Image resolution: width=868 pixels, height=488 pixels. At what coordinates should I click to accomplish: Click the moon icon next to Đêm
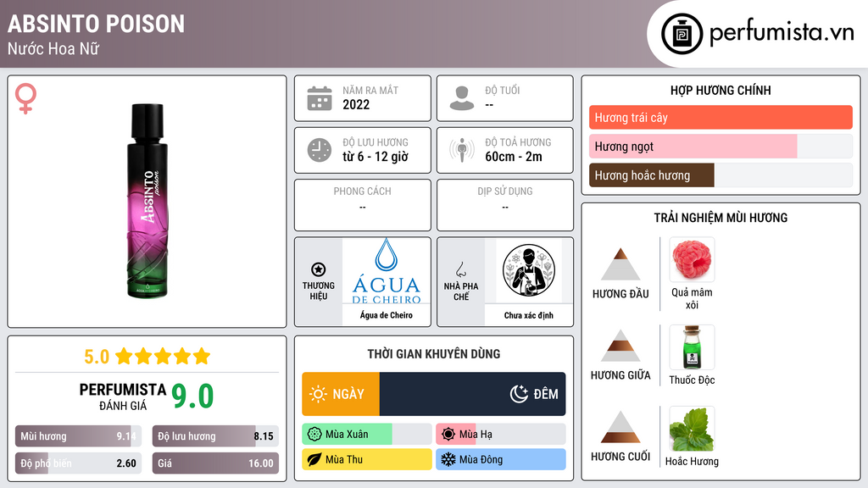point(519,394)
